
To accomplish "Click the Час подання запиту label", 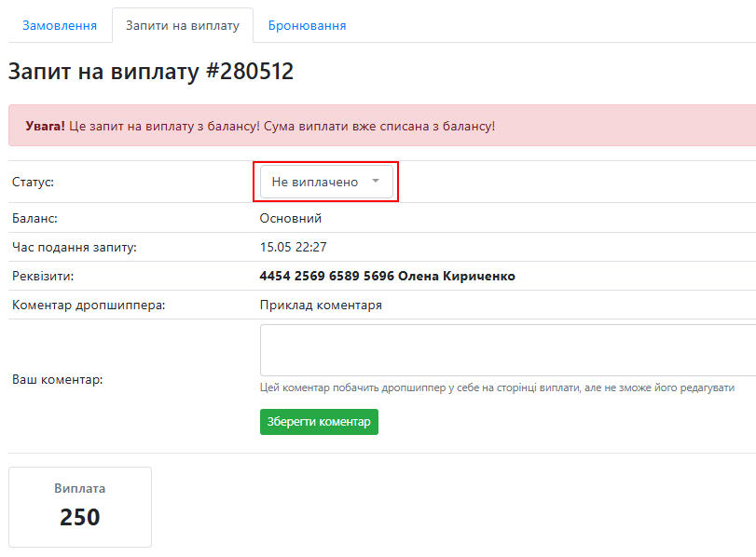I will pos(75,247).
